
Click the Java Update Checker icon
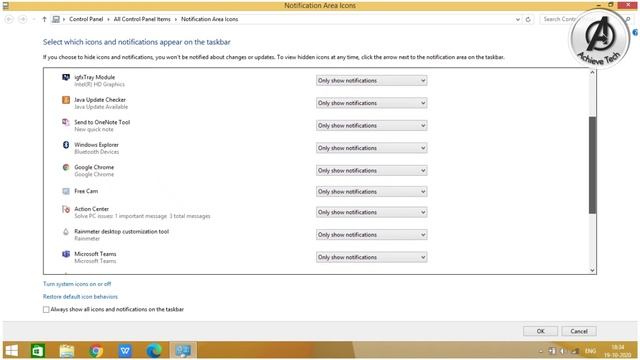pyautogui.click(x=66, y=100)
